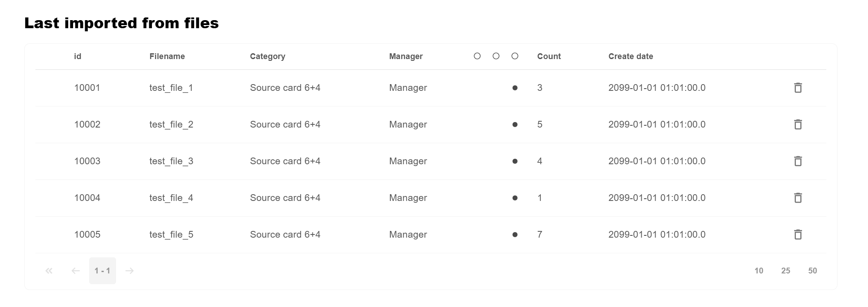Show 10 rows per page
868x307 pixels.
[759, 271]
